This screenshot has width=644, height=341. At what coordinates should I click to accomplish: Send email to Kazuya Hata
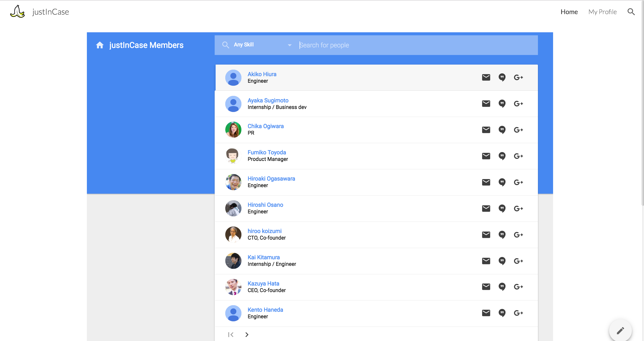tap(486, 287)
